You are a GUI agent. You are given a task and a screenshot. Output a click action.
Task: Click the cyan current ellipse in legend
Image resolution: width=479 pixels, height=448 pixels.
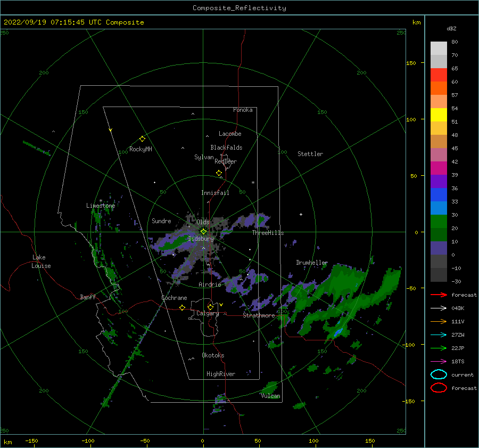tap(439, 374)
